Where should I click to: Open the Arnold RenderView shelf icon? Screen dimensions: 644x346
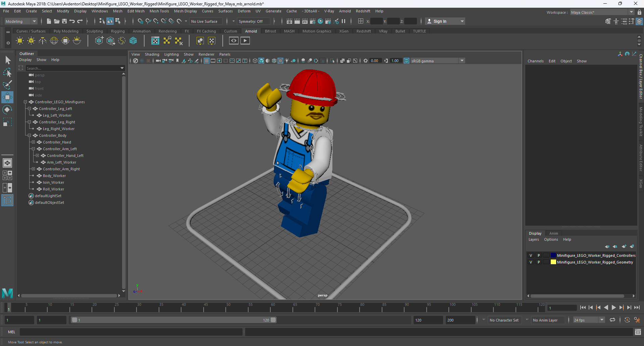[234, 41]
